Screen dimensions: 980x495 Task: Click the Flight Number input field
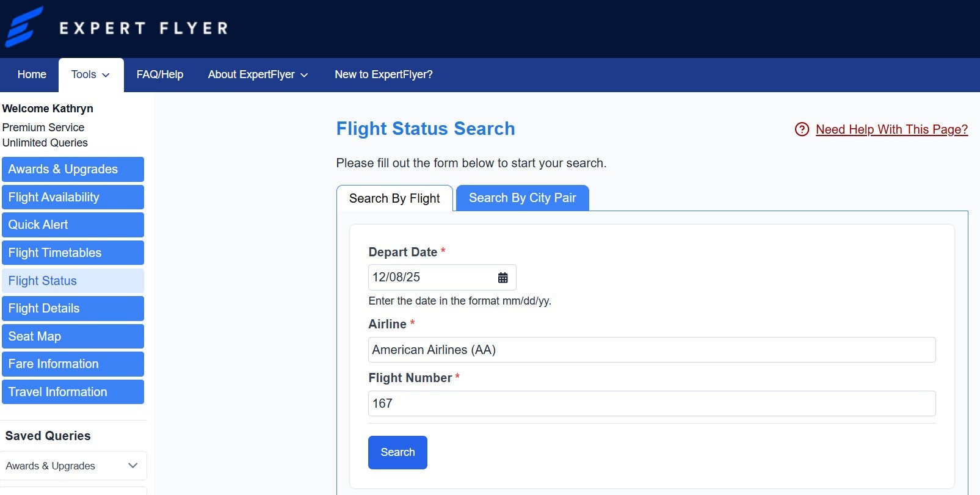click(x=652, y=403)
